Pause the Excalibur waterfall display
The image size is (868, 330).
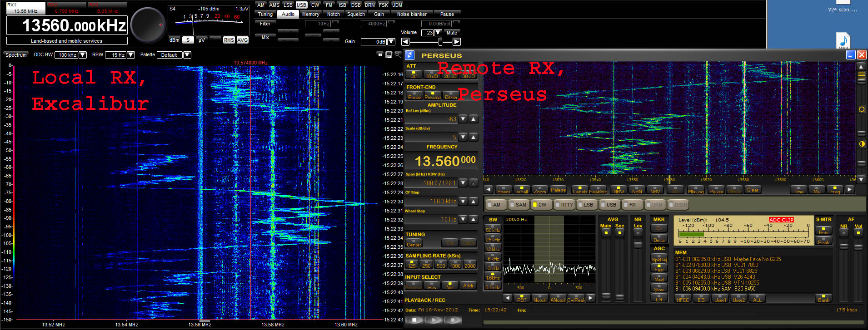(x=380, y=54)
